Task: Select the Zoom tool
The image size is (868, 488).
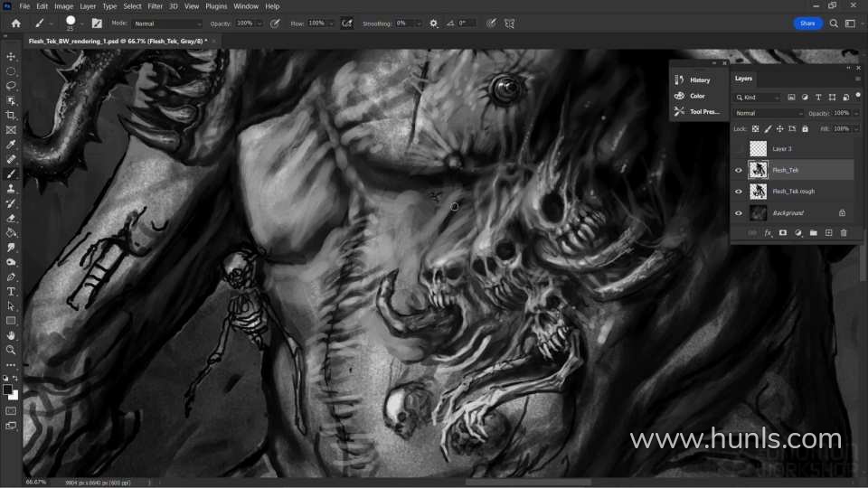Action: click(x=11, y=350)
